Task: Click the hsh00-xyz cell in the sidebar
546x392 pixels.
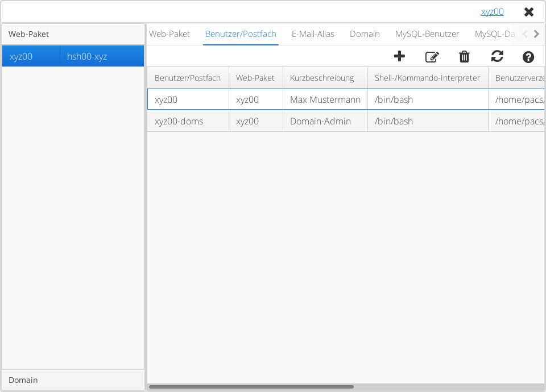Action: click(102, 56)
